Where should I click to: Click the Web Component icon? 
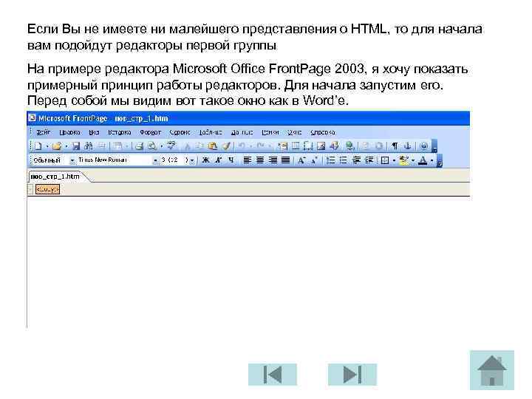coord(282,146)
